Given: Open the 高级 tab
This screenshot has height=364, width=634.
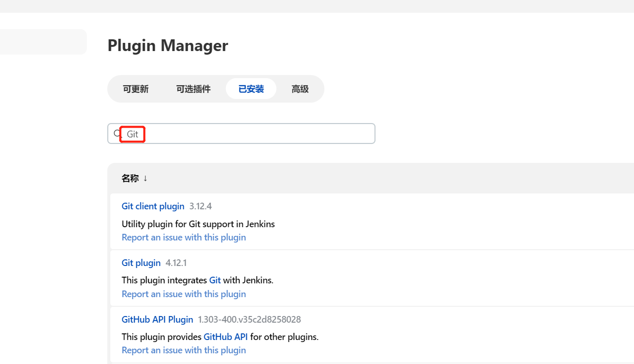Looking at the screenshot, I should pyautogui.click(x=300, y=89).
